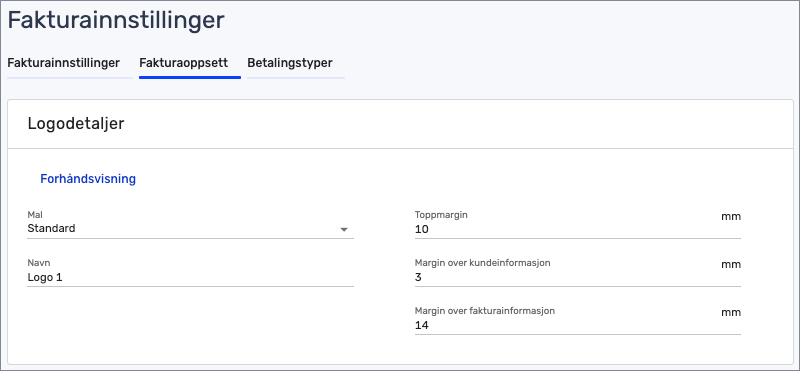Edit Margin over kundeinformasjon value 3
Screen dimensions: 800x371
coord(578,277)
